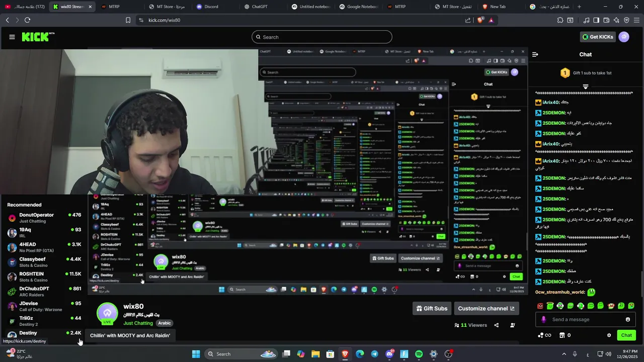Click the Get KICKs button

598,37
